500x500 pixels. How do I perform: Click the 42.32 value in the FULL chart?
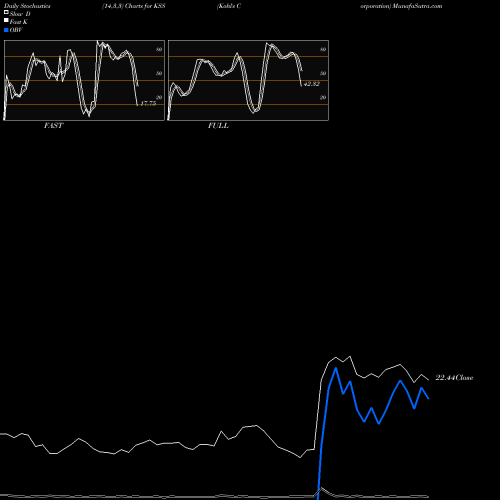point(312,84)
